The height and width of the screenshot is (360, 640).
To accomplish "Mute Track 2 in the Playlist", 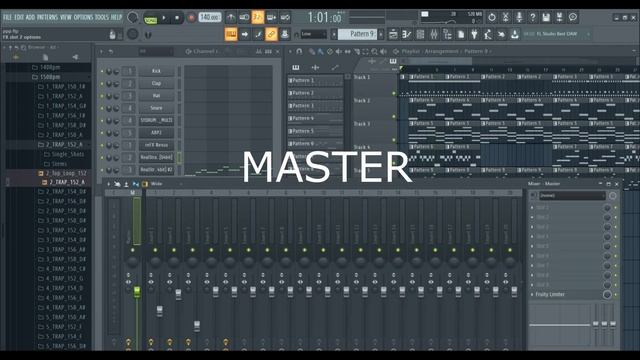I will [394, 117].
